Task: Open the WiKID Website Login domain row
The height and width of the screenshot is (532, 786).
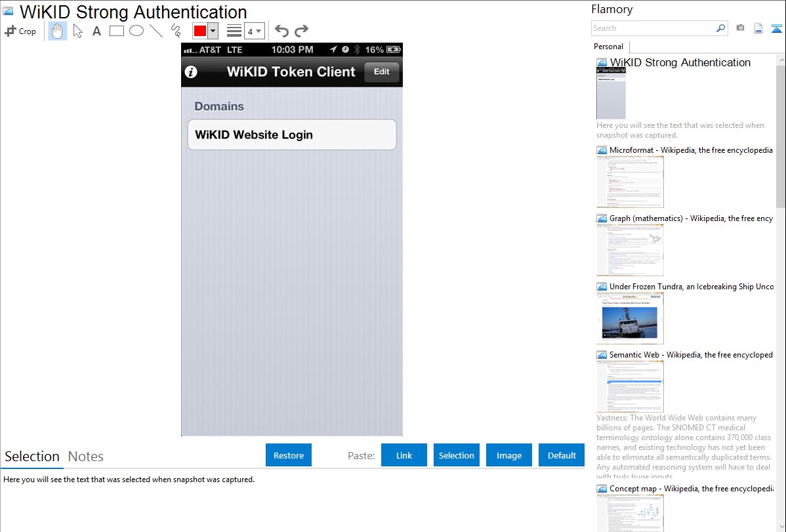Action: pos(292,134)
